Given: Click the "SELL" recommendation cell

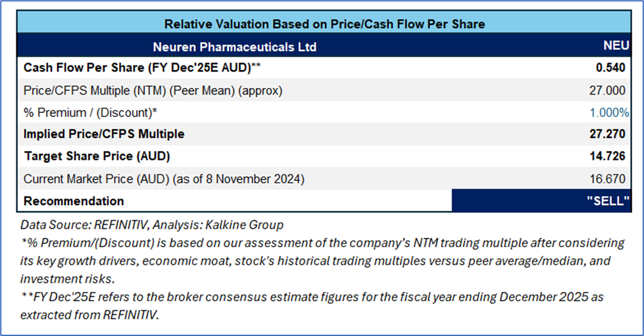Looking at the screenshot, I should point(541,201).
